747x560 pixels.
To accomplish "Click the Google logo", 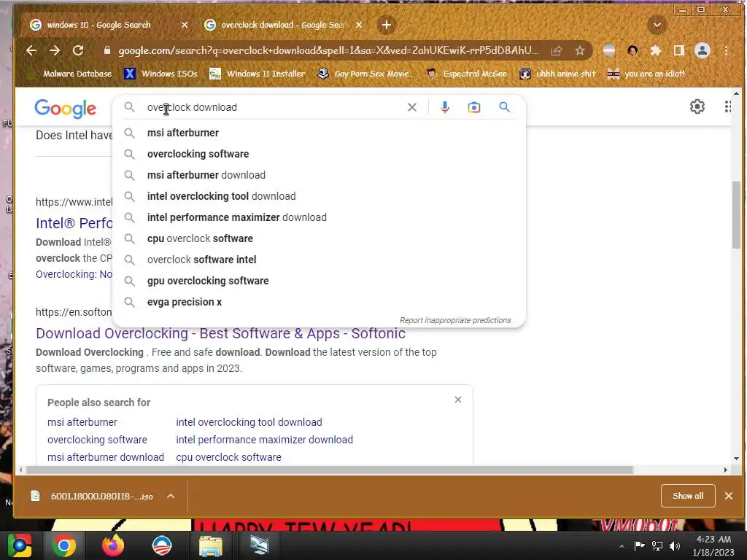I will [x=65, y=109].
